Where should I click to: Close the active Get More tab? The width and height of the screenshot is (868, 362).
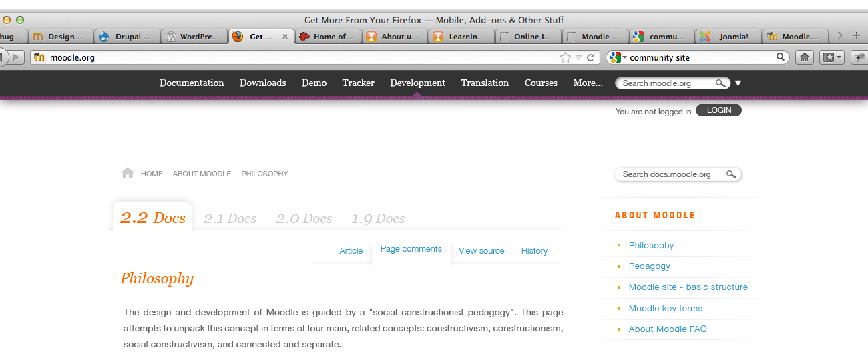click(285, 37)
